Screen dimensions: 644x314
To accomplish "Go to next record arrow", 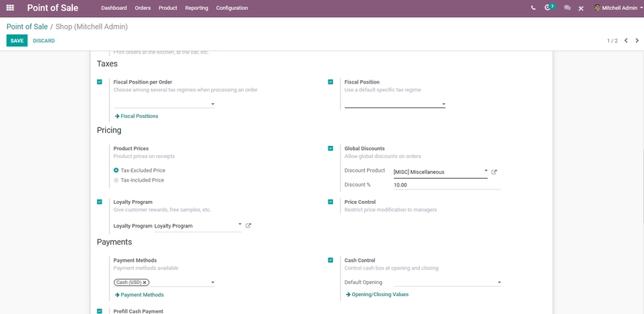I will (x=637, y=41).
